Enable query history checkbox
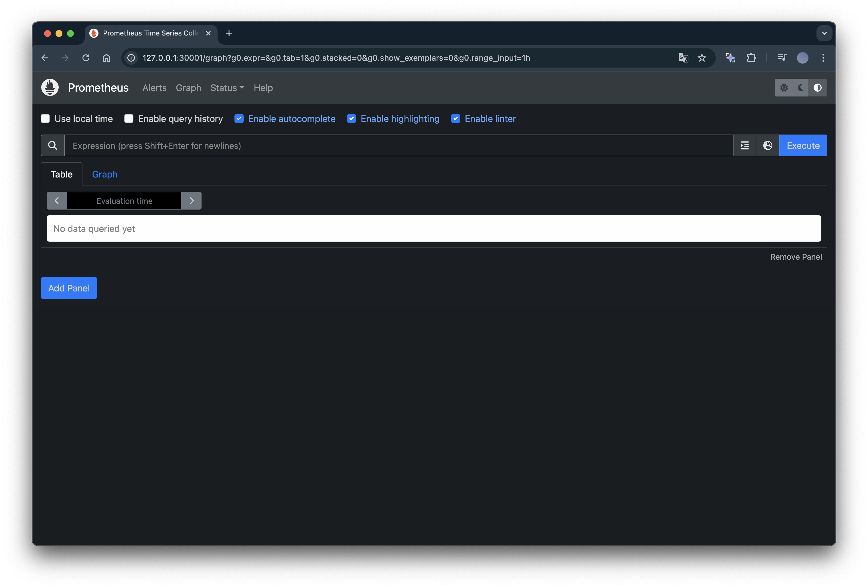 (129, 119)
